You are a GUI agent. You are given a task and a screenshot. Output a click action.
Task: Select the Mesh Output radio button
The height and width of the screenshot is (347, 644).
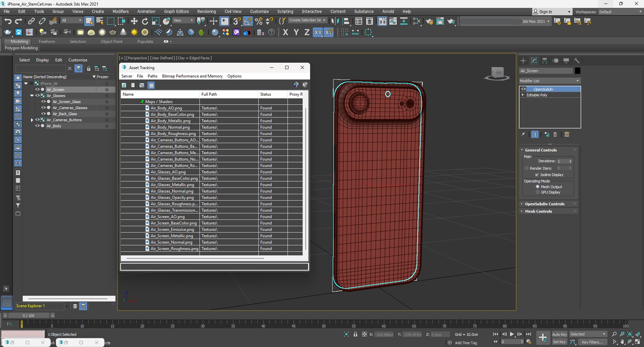click(538, 187)
